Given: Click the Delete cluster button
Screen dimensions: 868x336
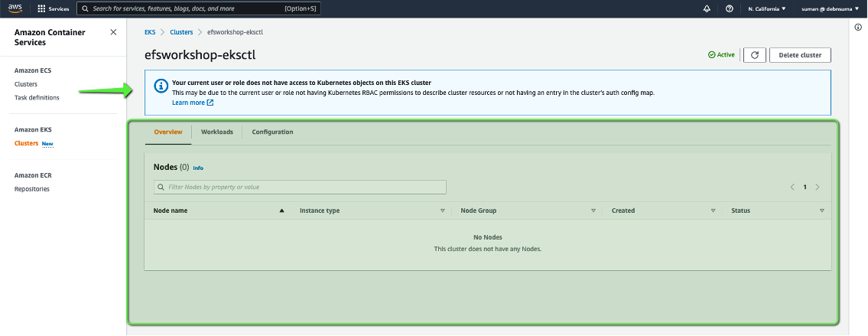Looking at the screenshot, I should tap(800, 55).
